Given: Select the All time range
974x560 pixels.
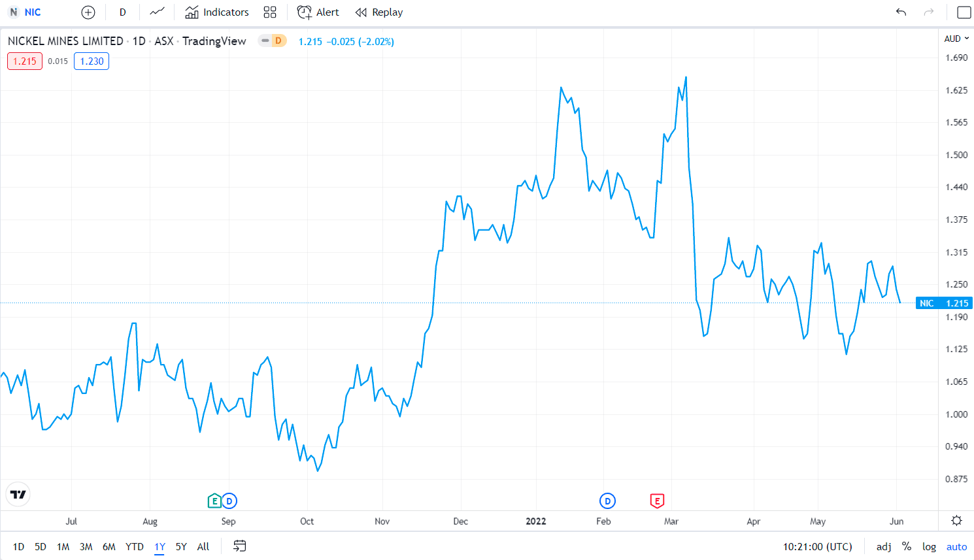Looking at the screenshot, I should pos(203,547).
